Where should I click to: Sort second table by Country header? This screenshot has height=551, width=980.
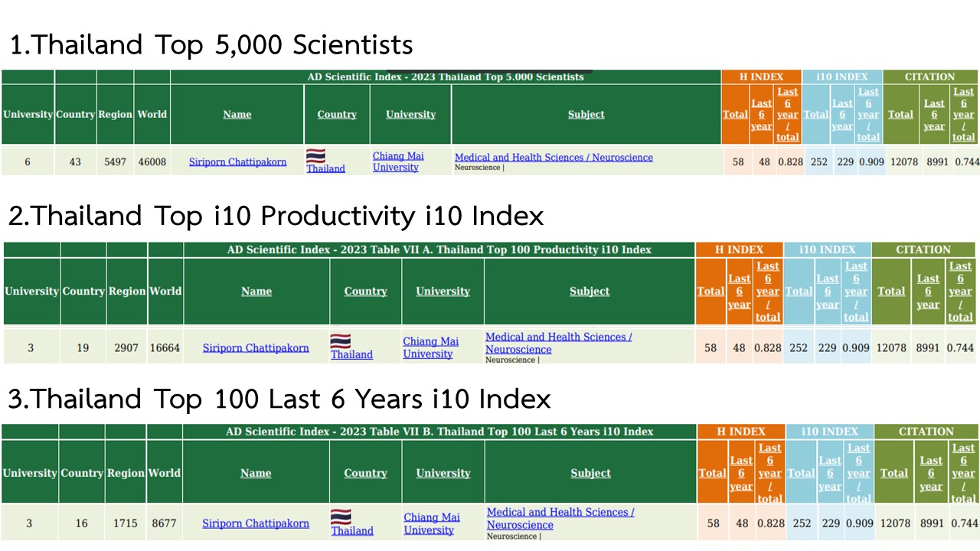[366, 291]
